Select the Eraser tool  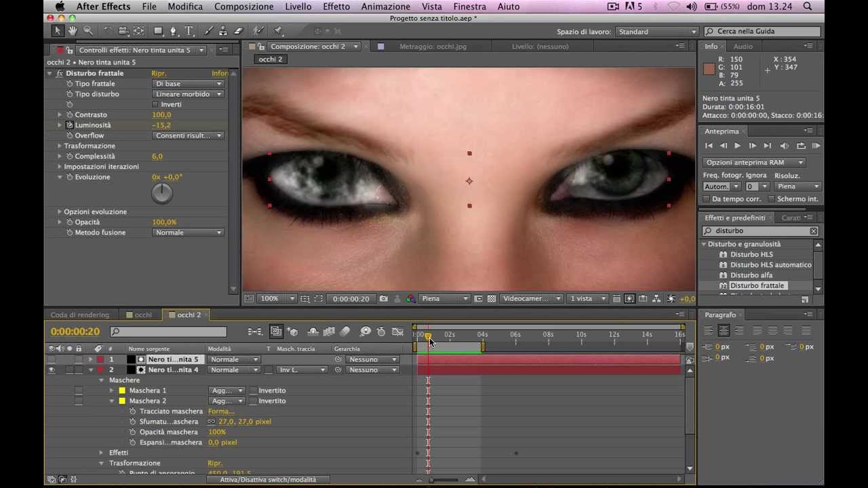tap(238, 31)
